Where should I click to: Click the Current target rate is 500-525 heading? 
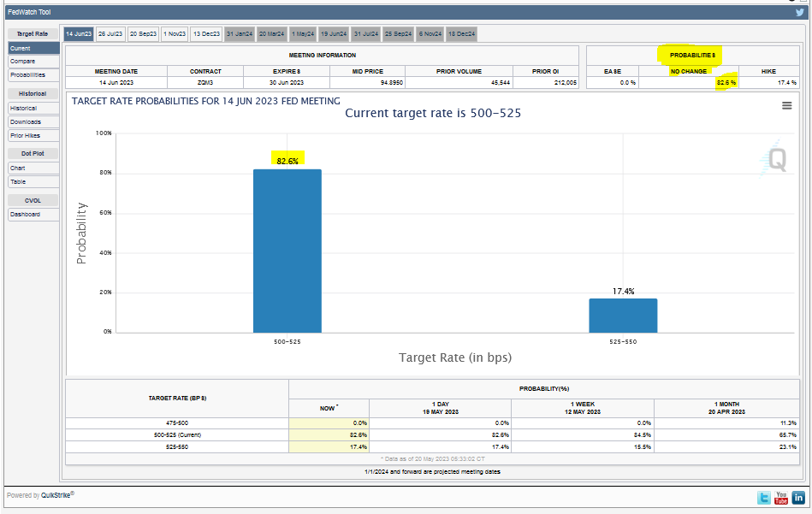pyautogui.click(x=433, y=114)
